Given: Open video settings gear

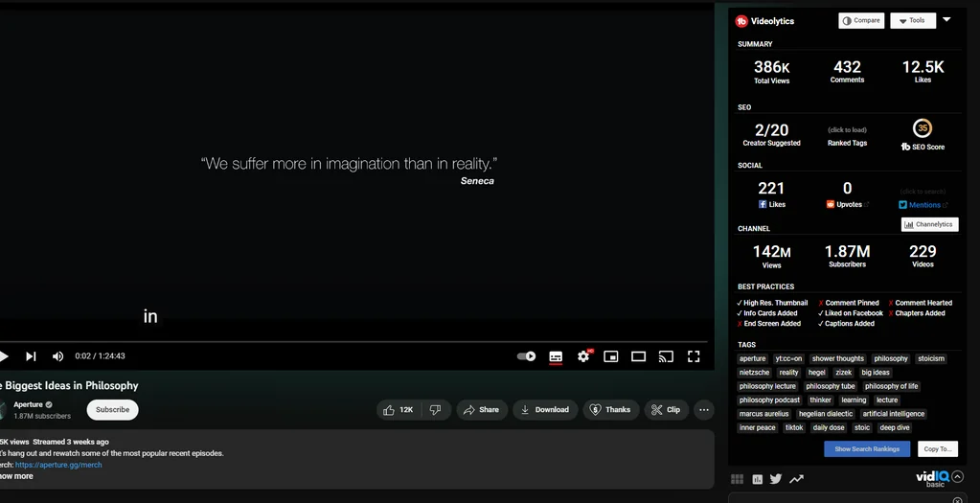Looking at the screenshot, I should 583,356.
